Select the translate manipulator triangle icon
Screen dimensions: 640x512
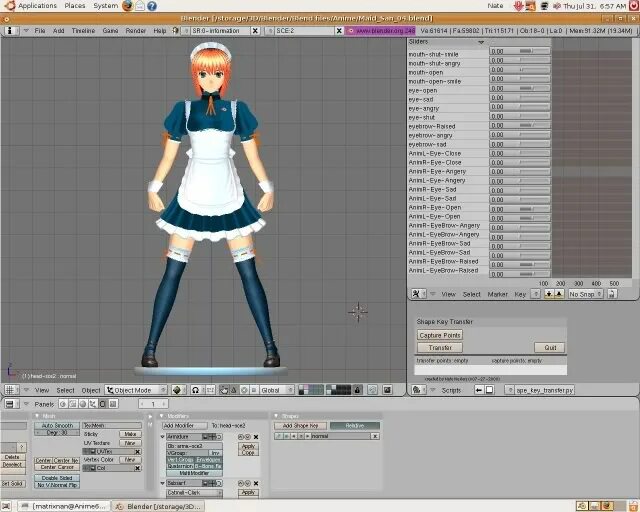click(234, 390)
